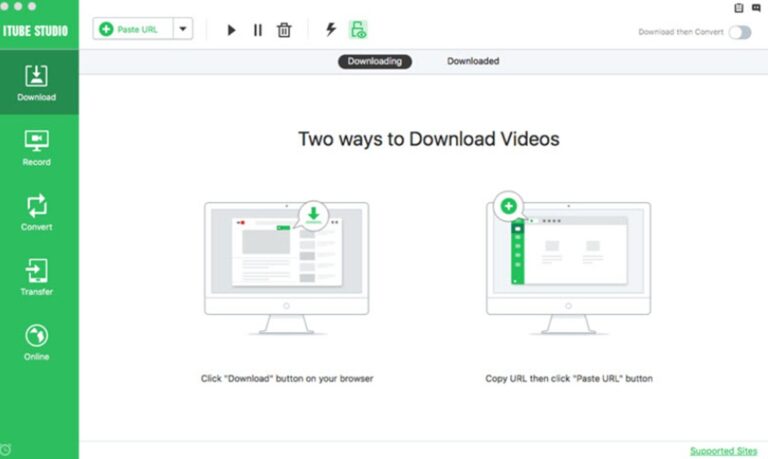Image resolution: width=768 pixels, height=459 pixels.
Task: Click the 'Two ways to Download Videos' heading
Action: click(x=429, y=139)
